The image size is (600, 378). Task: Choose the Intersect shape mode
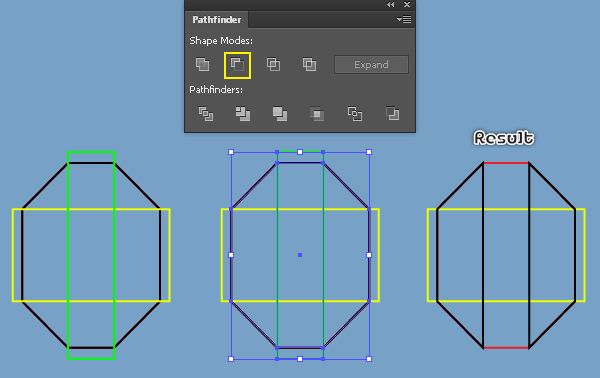click(x=273, y=64)
